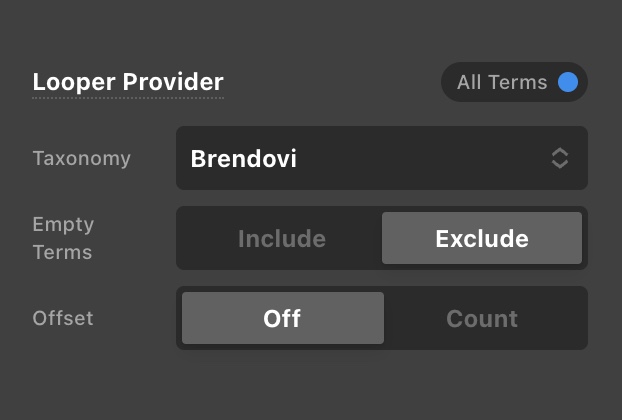Click the Taxonomy field label
This screenshot has width=622, height=420.
[81, 158]
